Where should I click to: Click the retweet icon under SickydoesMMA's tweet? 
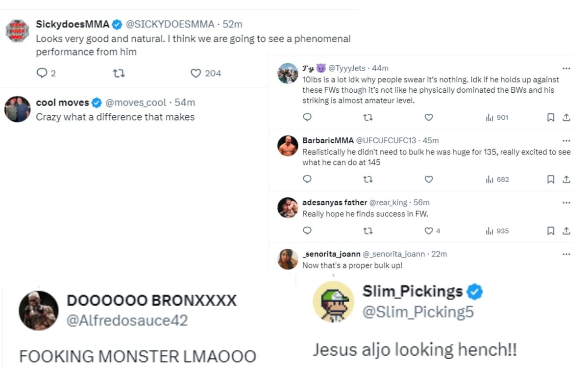pos(119,73)
